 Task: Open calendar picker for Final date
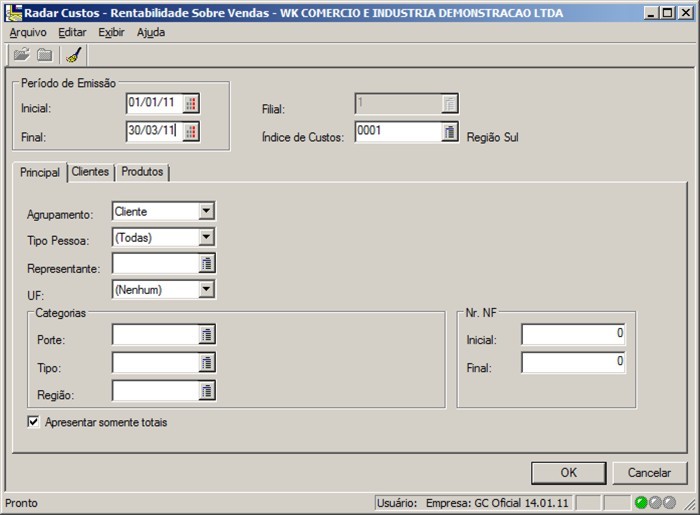click(191, 131)
